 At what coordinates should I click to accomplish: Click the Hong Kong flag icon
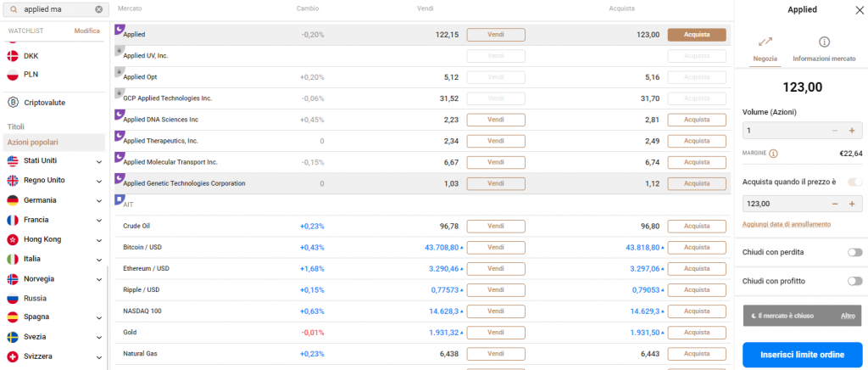[13, 239]
